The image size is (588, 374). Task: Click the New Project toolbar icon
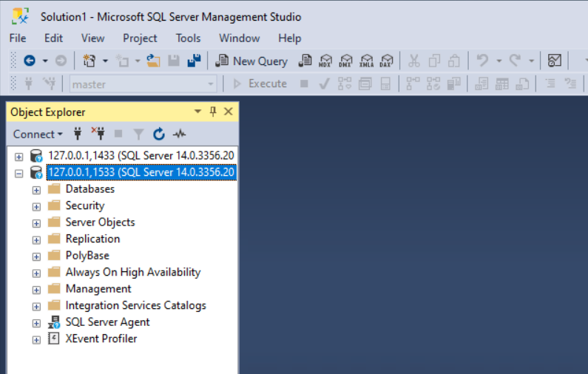coord(89,61)
